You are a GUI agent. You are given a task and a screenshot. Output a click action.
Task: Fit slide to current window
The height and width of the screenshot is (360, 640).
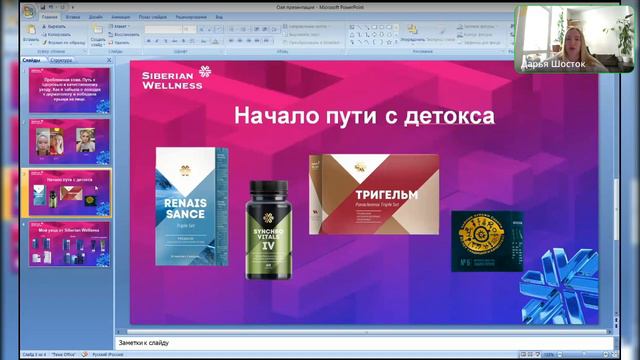point(614,354)
